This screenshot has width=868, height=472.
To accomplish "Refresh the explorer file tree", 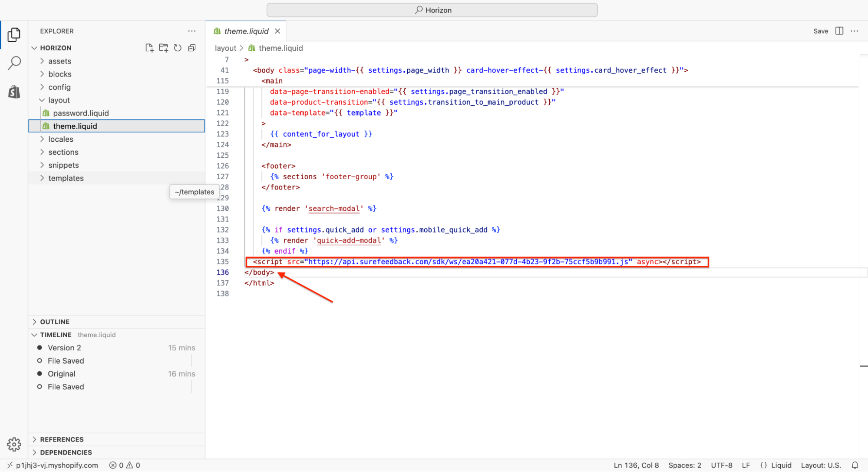I will coord(178,48).
